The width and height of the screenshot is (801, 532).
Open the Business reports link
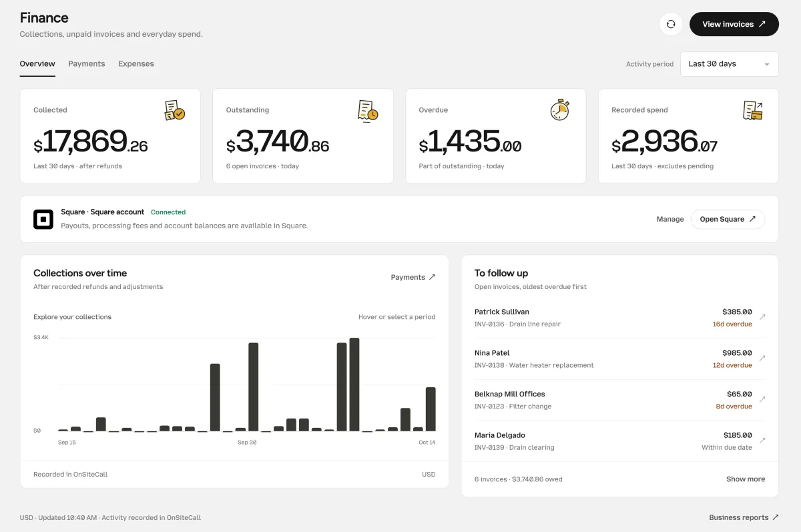(744, 517)
